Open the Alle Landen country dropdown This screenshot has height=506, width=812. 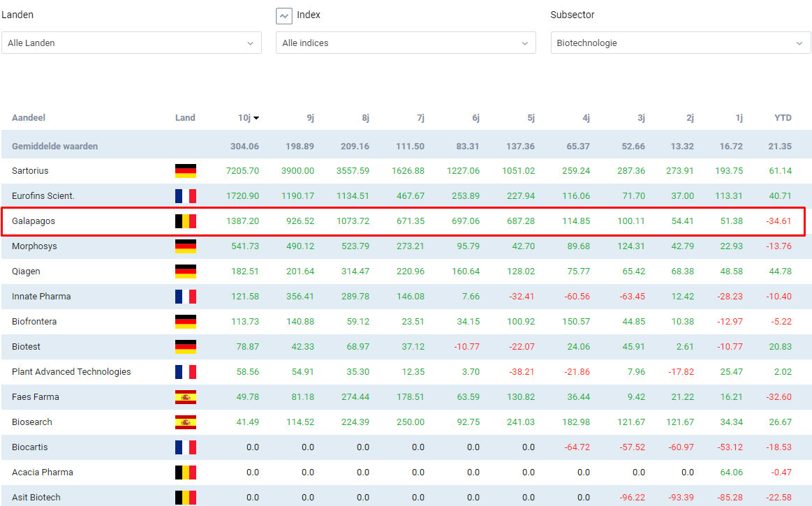coord(131,43)
